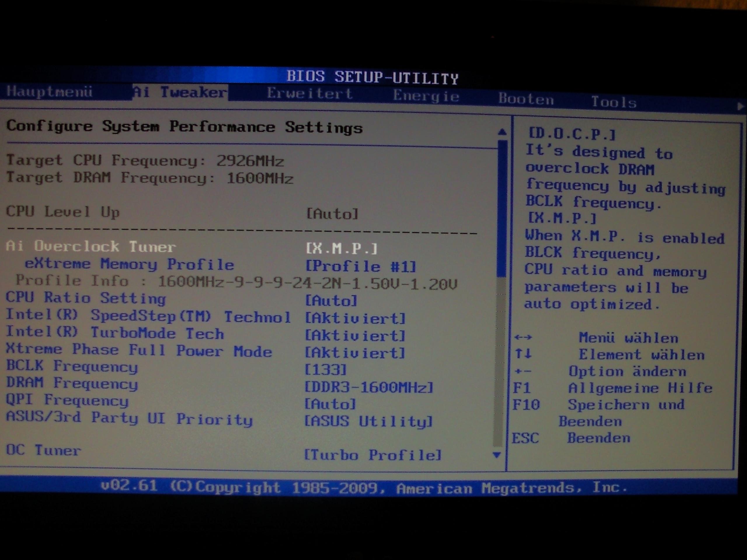Select OC Tuner [Turbo Profile] option
The width and height of the screenshot is (747, 560).
(372, 455)
